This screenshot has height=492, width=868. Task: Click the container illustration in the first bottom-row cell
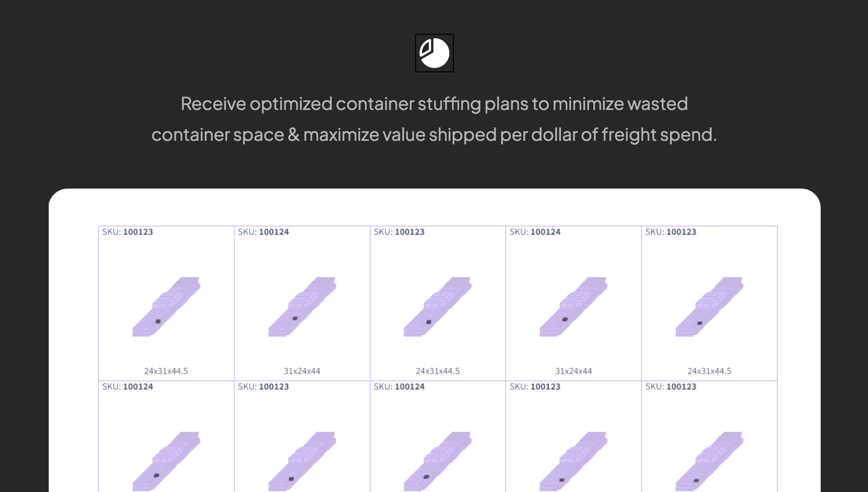coord(166,461)
